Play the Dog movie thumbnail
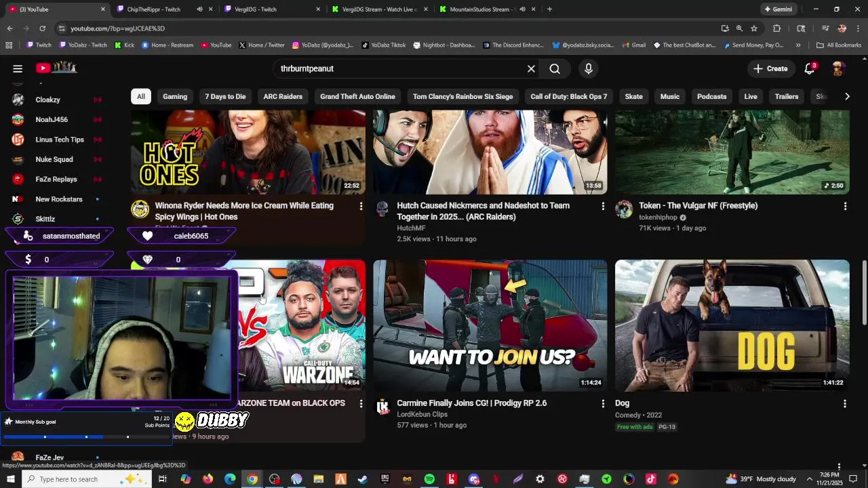 pyautogui.click(x=732, y=325)
